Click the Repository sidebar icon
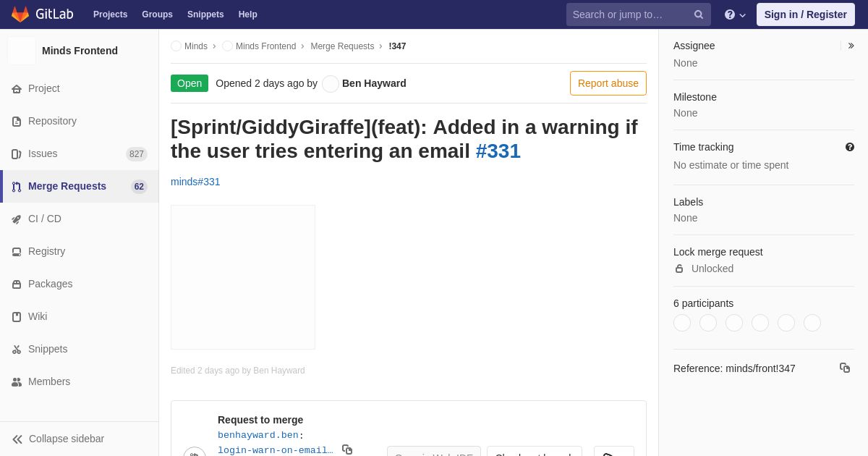The height and width of the screenshot is (456, 868). click(x=17, y=122)
